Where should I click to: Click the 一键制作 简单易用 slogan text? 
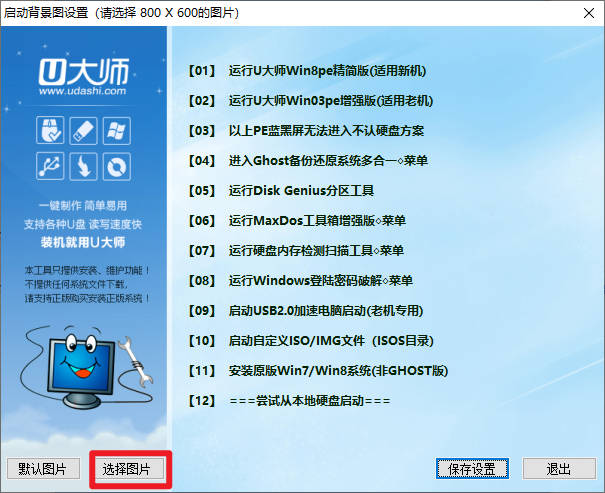pos(83,206)
